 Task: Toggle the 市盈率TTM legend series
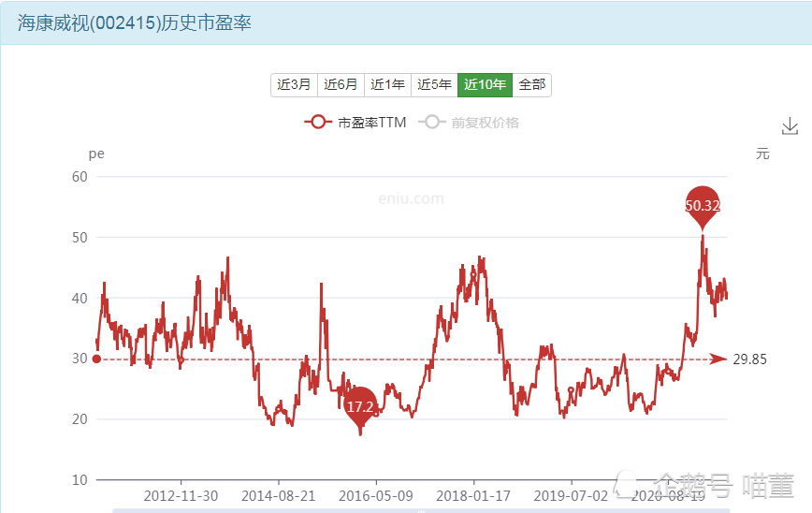355,123
